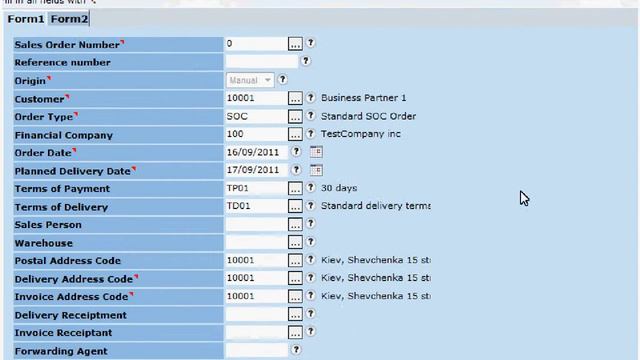This screenshot has height=360, width=640.
Task: Click the Financial Company input showing 100
Action: pyautogui.click(x=256, y=134)
